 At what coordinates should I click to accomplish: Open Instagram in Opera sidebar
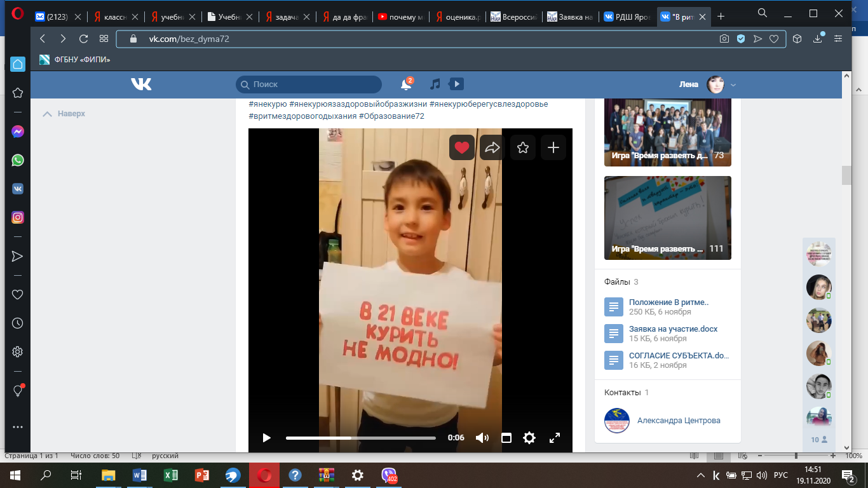tap(18, 217)
